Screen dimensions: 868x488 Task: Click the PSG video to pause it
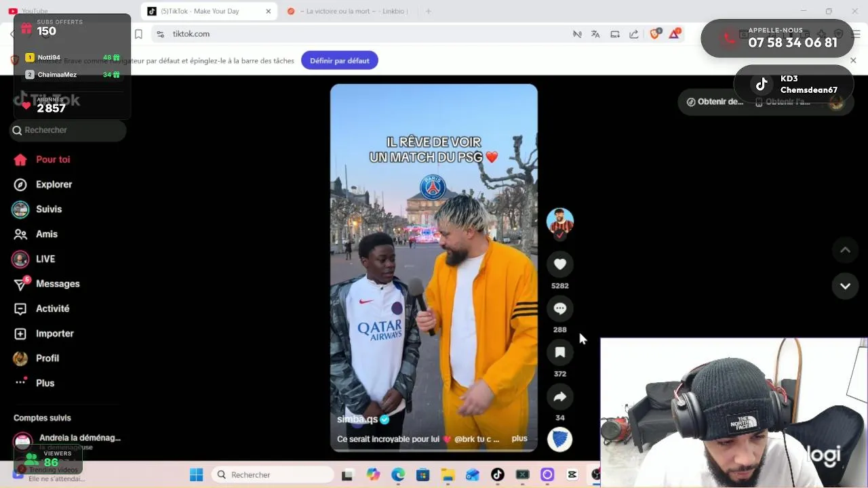click(434, 268)
